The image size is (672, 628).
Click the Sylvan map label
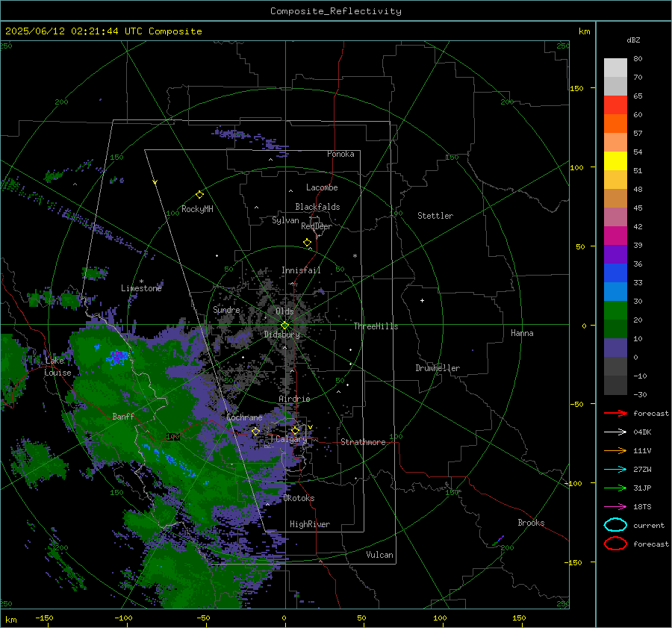coord(285,220)
